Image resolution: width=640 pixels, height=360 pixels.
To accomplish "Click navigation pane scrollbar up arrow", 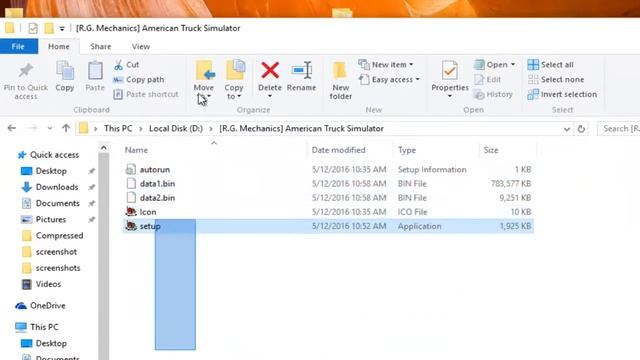I will (x=104, y=148).
